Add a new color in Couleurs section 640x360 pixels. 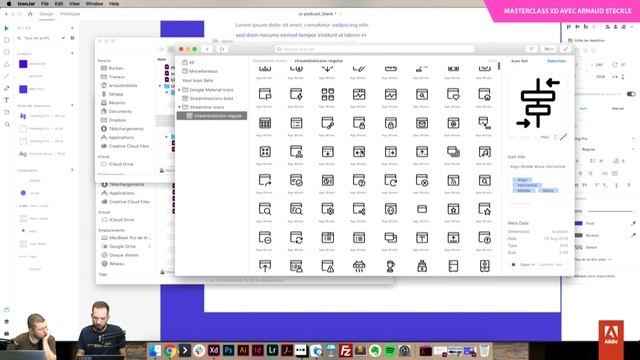coord(72,53)
